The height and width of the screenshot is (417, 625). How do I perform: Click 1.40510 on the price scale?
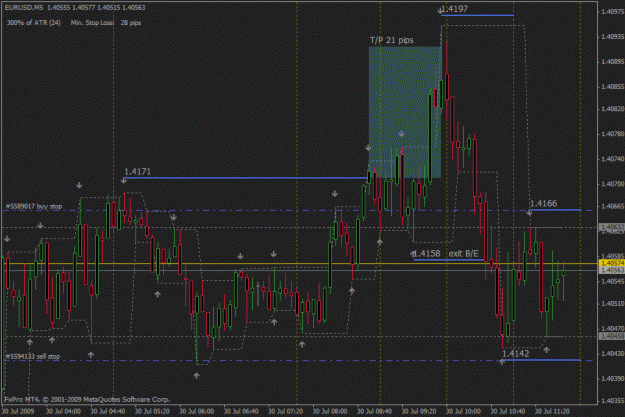click(x=612, y=303)
